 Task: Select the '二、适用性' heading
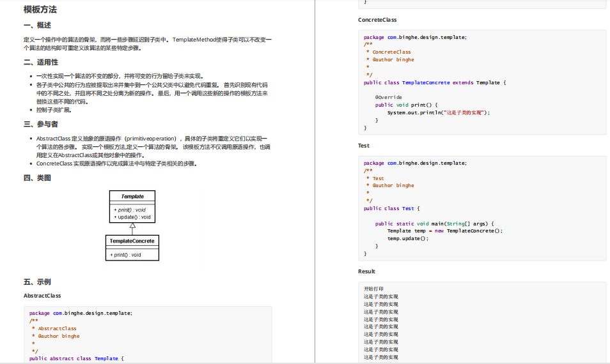coord(40,62)
